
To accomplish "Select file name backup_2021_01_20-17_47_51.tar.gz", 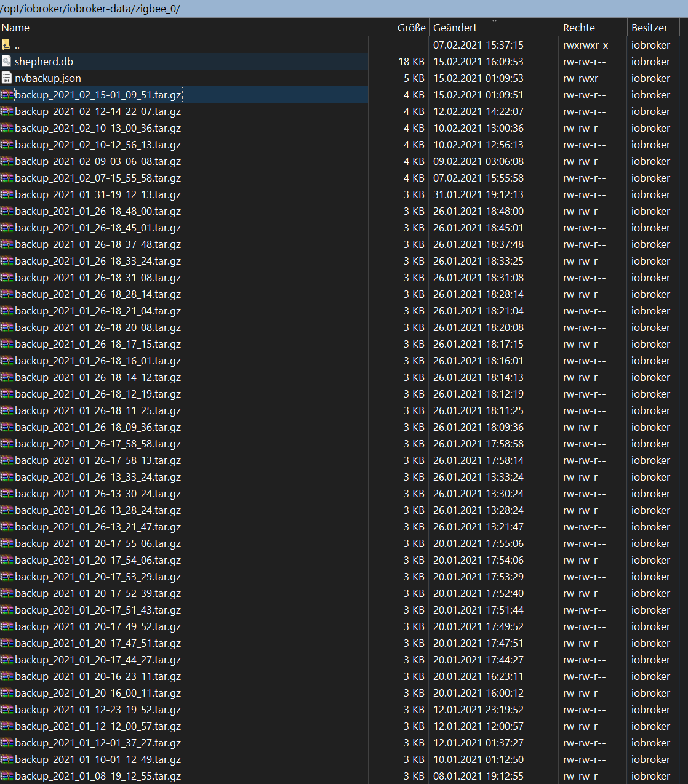I will [98, 643].
